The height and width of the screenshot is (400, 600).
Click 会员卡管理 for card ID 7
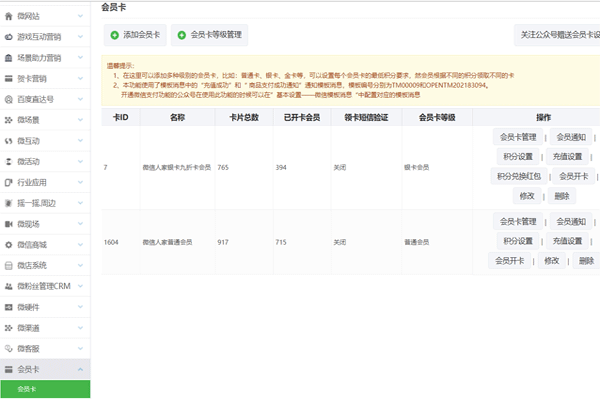coord(518,137)
